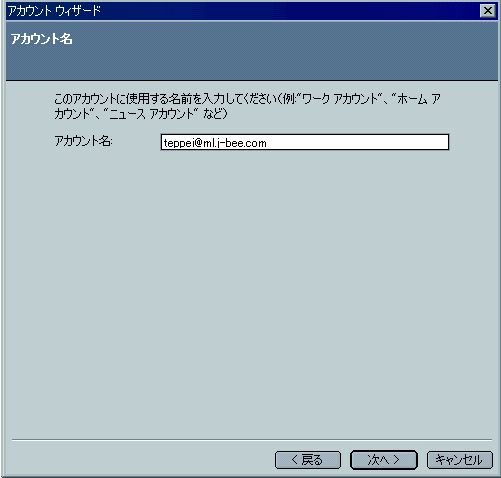Select the bold アカウント名 header heading
Image resolution: width=501 pixels, height=478 pixels.
coord(41,39)
